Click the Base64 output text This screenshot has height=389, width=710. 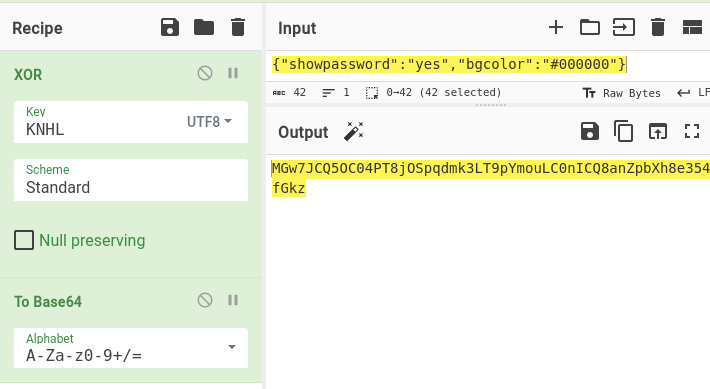[x=491, y=178]
